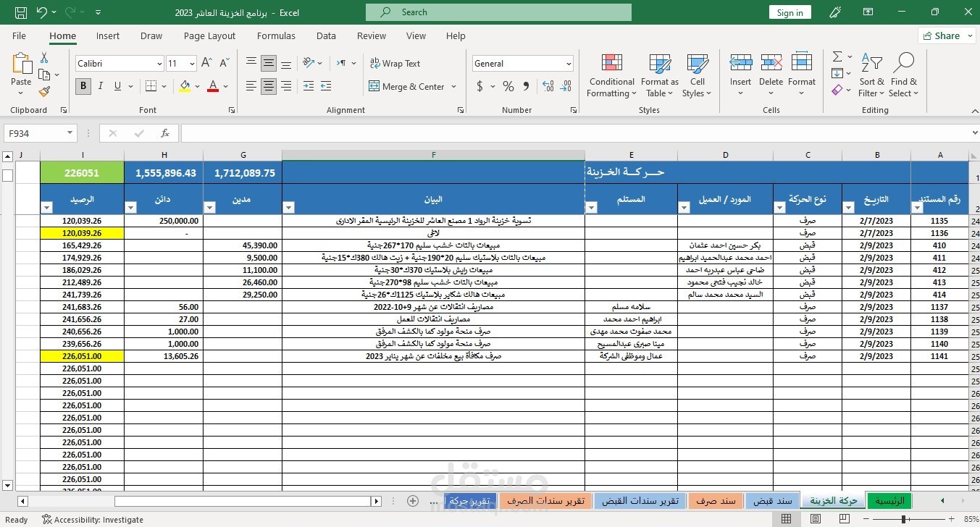
Task: Open Format as Table gallery
Action: [x=660, y=75]
